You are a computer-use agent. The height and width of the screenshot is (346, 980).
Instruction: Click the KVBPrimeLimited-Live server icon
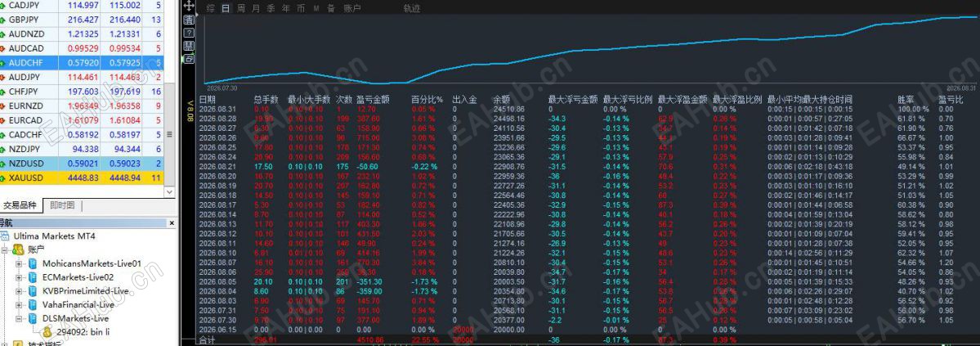point(34,291)
